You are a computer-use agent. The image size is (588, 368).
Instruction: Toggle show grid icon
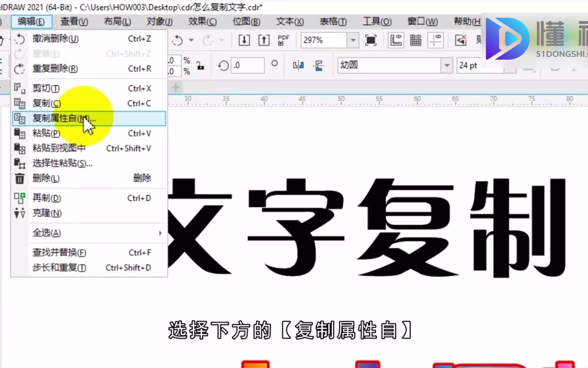click(415, 41)
